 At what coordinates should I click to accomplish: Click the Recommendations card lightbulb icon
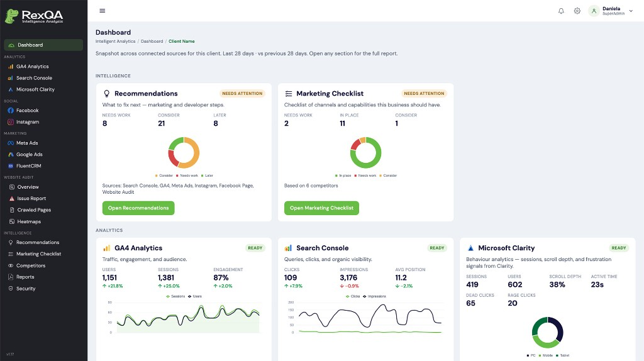click(x=107, y=94)
